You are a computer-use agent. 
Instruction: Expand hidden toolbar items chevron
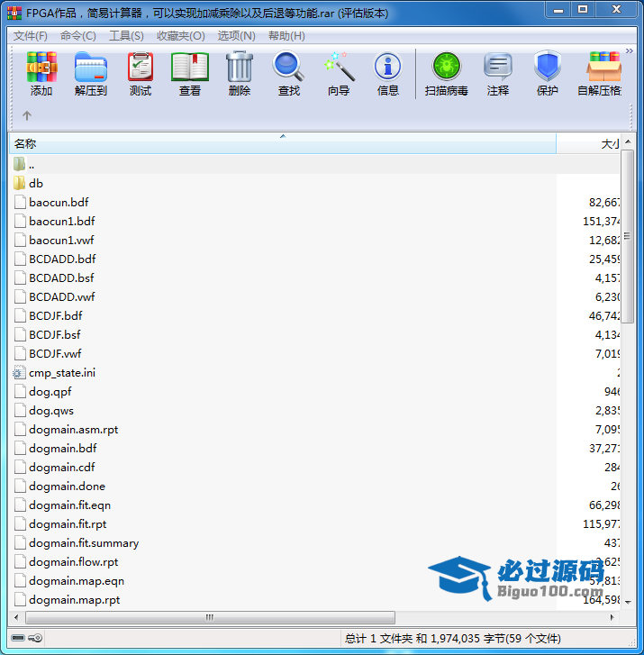[630, 51]
